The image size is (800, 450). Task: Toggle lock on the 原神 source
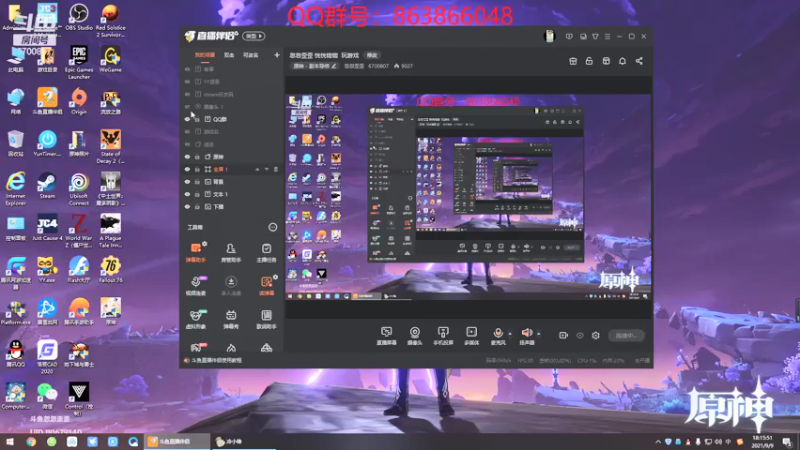click(197, 157)
